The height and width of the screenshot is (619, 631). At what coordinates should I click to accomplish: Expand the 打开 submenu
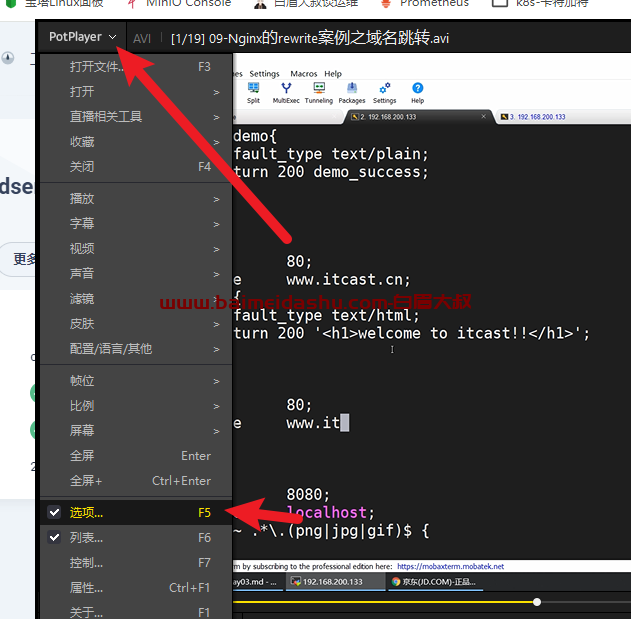coord(136,92)
